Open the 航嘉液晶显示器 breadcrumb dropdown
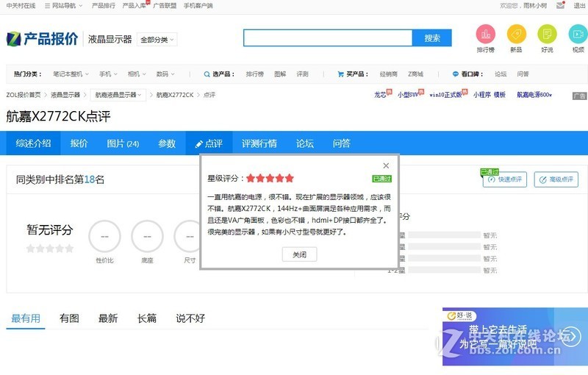The height and width of the screenshot is (375, 588). tap(118, 95)
